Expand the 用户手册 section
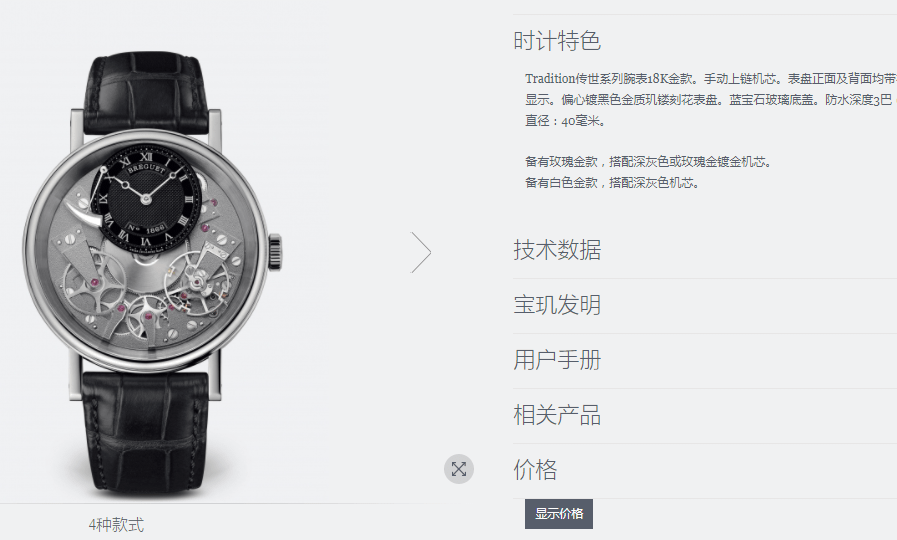Viewport: 897px width, 540px height. tap(557, 360)
